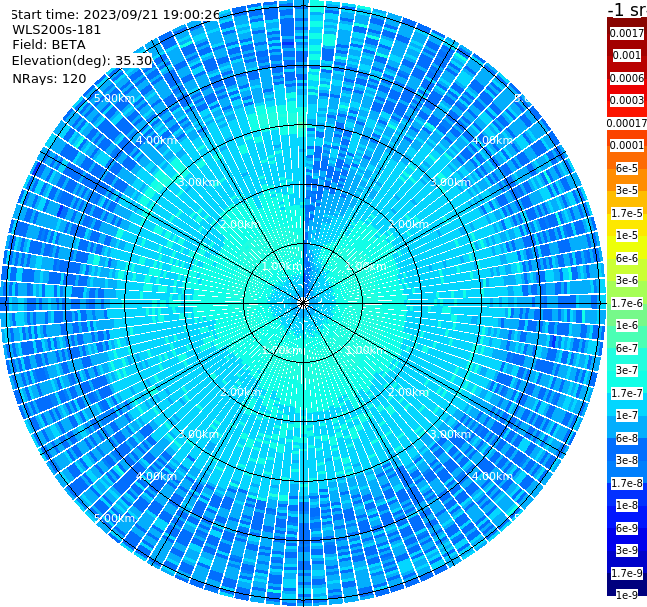Select the 1e-8 color scale value

coord(626,505)
